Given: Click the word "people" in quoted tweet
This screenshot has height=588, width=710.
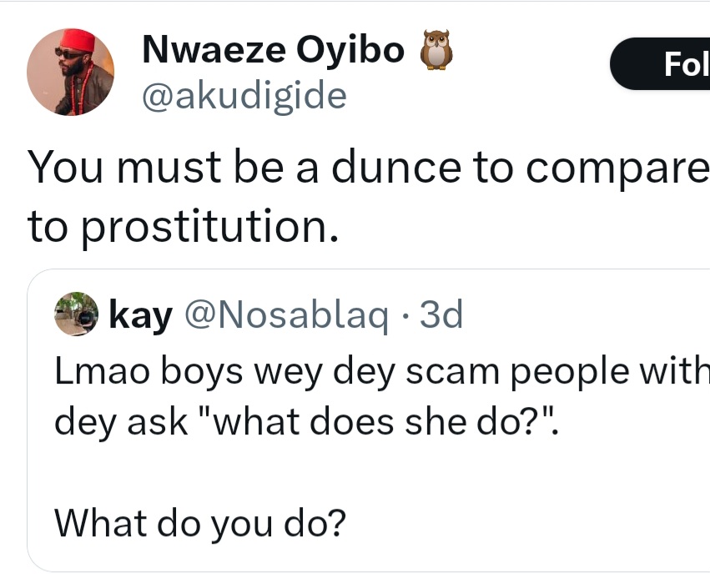Looking at the screenshot, I should click(x=559, y=371).
